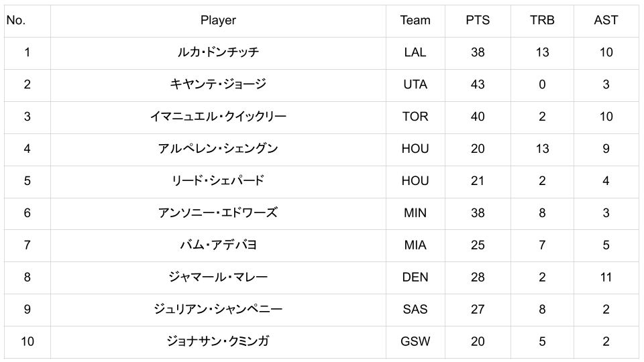
Task: Select the UTA team cell
Action: pyautogui.click(x=415, y=84)
